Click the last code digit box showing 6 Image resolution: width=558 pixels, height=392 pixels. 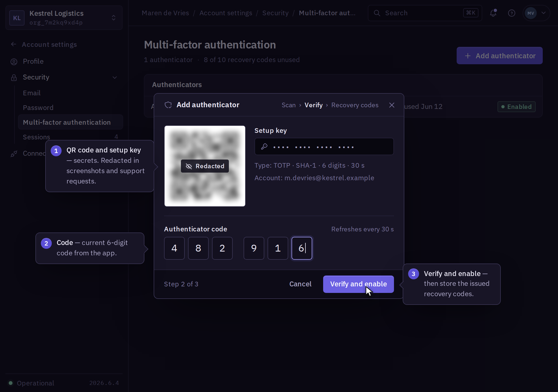[x=302, y=248]
